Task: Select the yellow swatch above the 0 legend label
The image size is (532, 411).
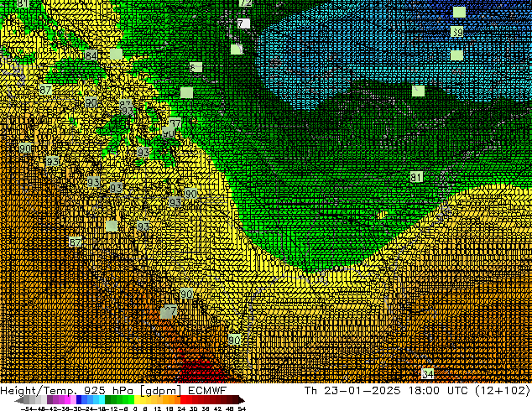Action: [138, 400]
